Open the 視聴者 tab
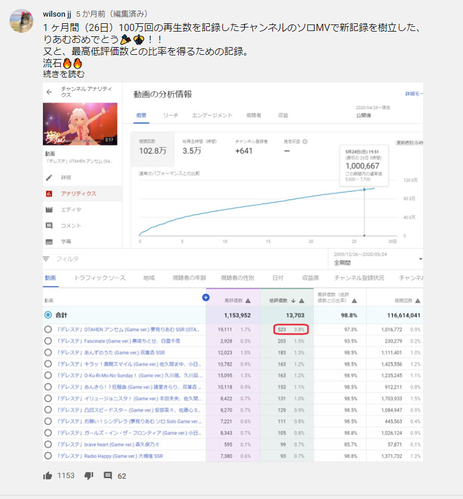The width and height of the screenshot is (463, 499). [254, 115]
